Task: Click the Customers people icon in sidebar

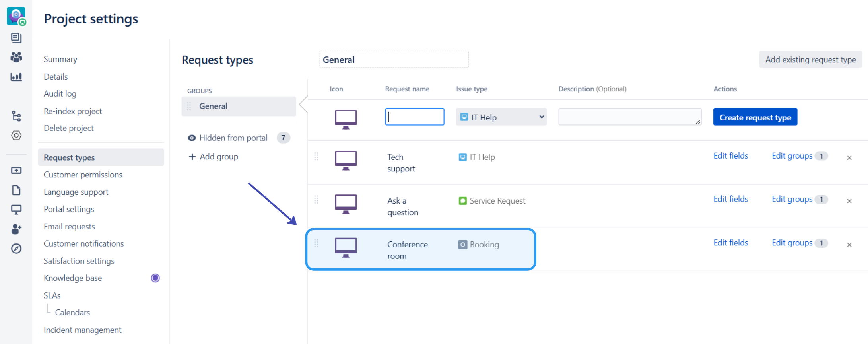Action: coord(16,57)
